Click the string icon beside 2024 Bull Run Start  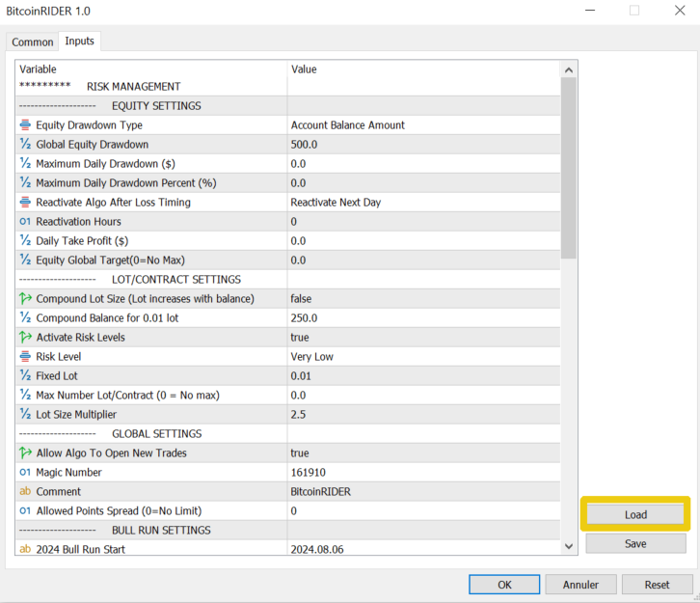pyautogui.click(x=25, y=549)
